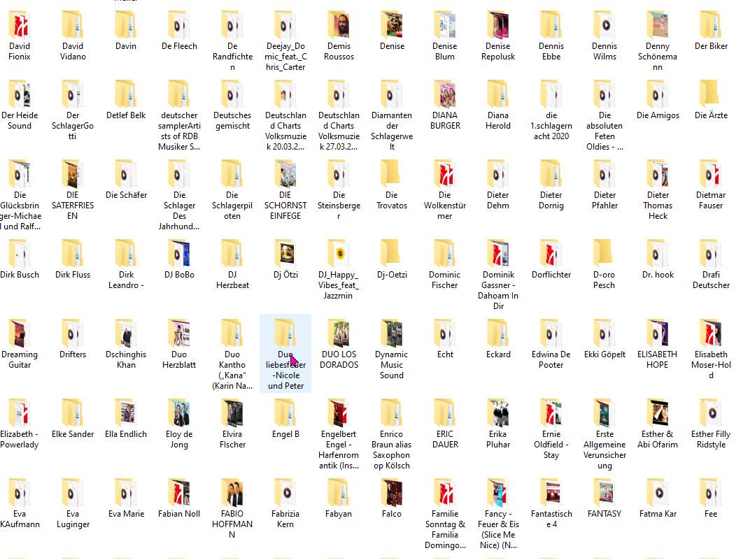736x560 pixels.
Task: Select the 'Dieter Dehm' label
Action: click(498, 200)
